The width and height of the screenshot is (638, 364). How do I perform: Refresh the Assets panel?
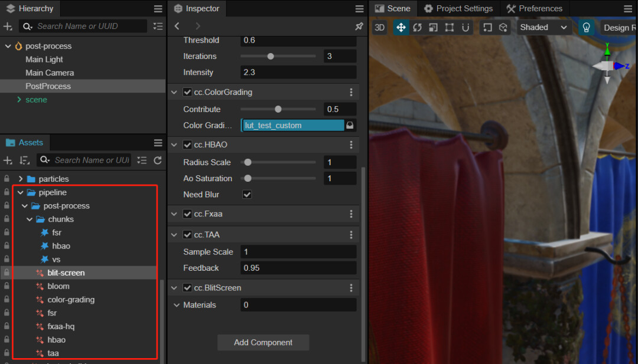coord(158,160)
